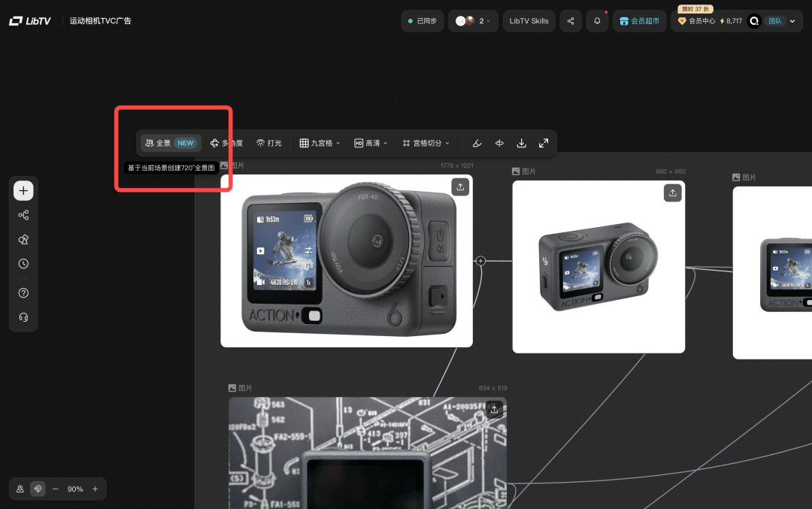Click upload icon on the 1779 × 1221 image
This screenshot has height=509, width=812.
460,187
